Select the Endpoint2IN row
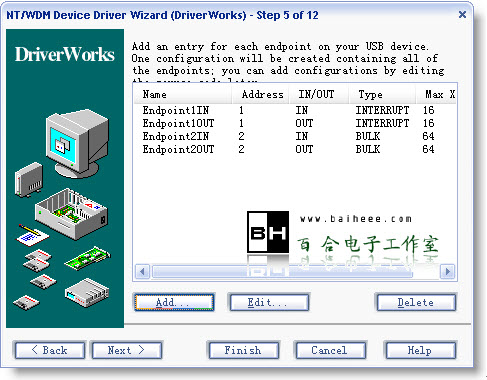The width and height of the screenshot is (487, 380). coord(295,136)
